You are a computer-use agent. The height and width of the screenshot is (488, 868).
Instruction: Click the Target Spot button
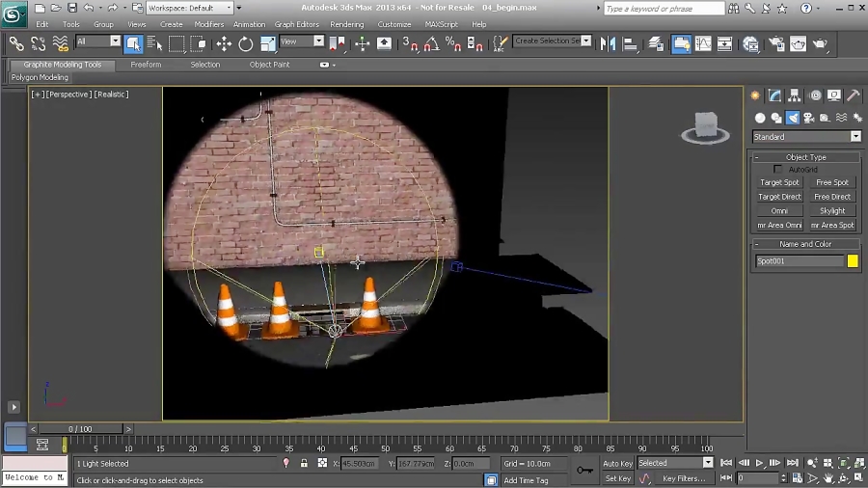pos(779,182)
